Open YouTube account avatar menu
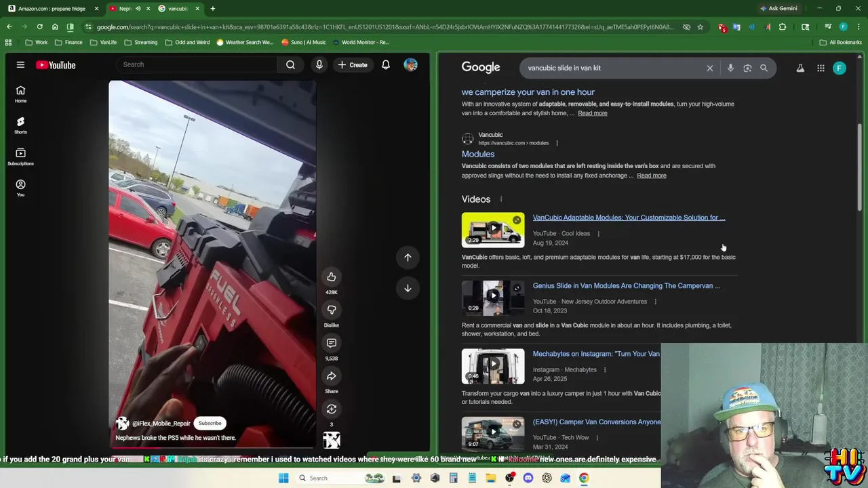The height and width of the screenshot is (488, 868). click(410, 65)
